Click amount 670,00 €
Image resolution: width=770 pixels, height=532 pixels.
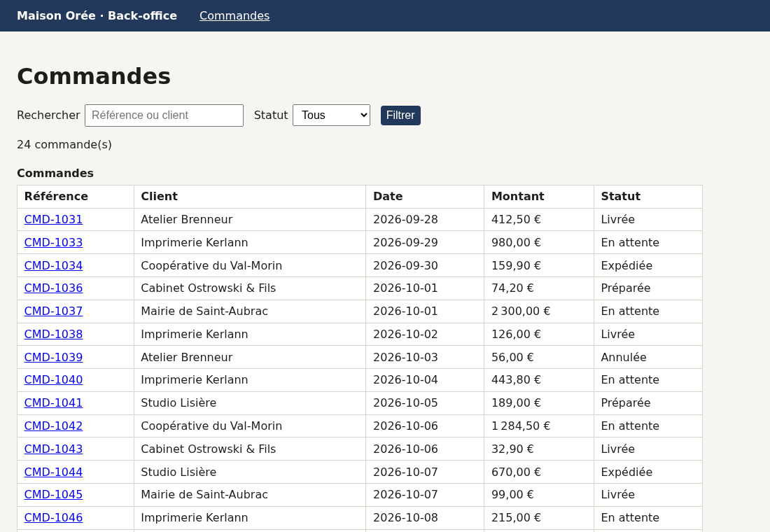tap(516, 472)
